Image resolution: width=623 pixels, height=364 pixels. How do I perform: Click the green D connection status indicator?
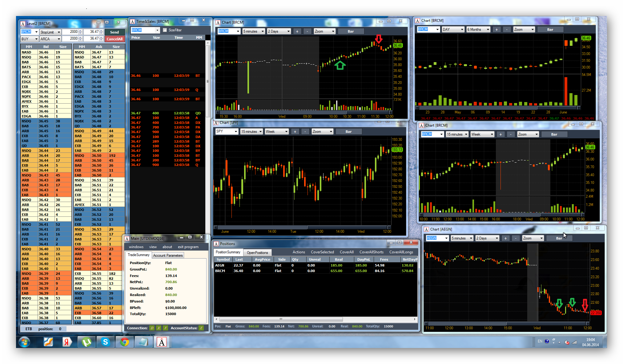[152, 328]
